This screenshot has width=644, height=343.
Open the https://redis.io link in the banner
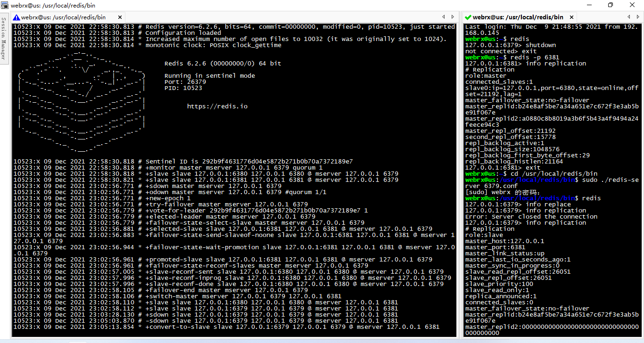(217, 106)
